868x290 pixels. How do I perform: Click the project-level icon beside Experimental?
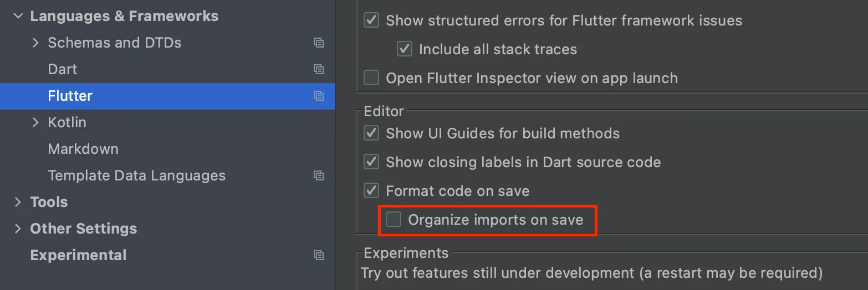[x=318, y=255]
